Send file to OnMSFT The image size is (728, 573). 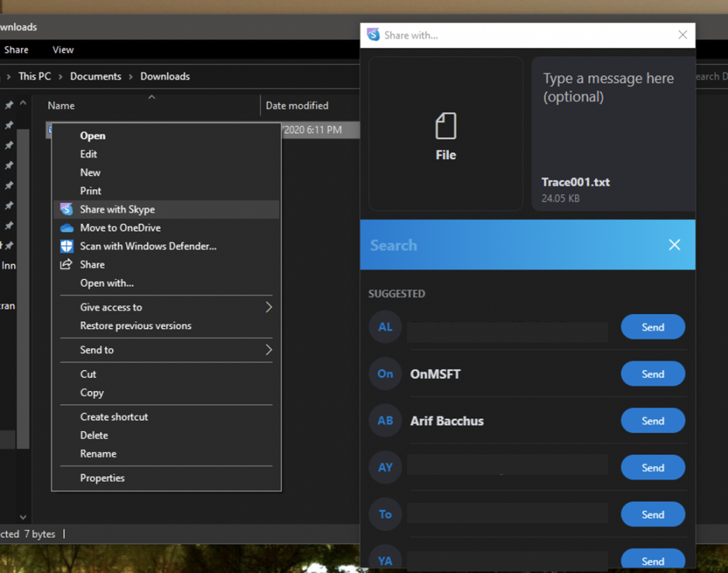pyautogui.click(x=653, y=374)
